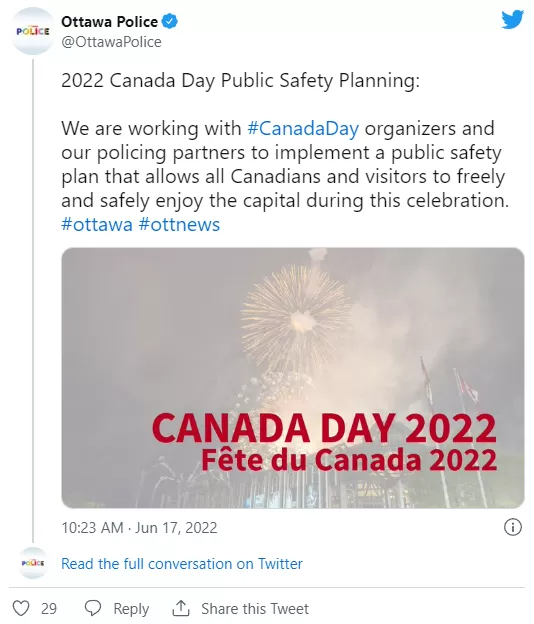Click the Twitter bird logo

point(513,20)
